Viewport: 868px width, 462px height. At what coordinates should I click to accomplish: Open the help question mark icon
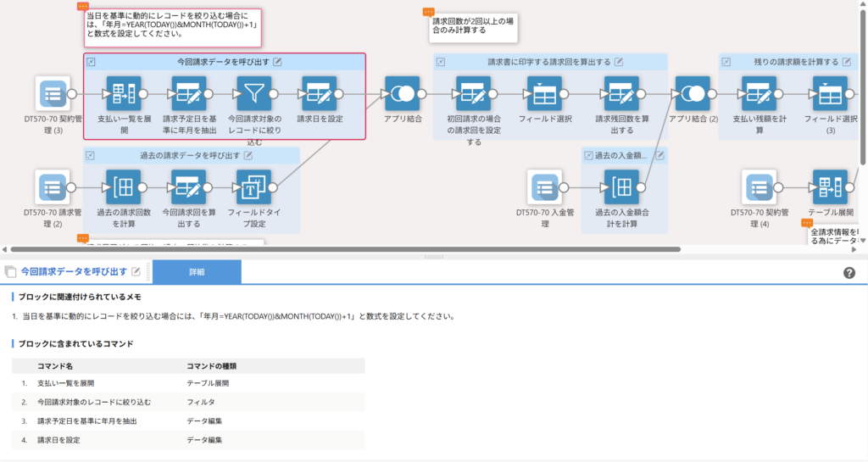point(849,273)
